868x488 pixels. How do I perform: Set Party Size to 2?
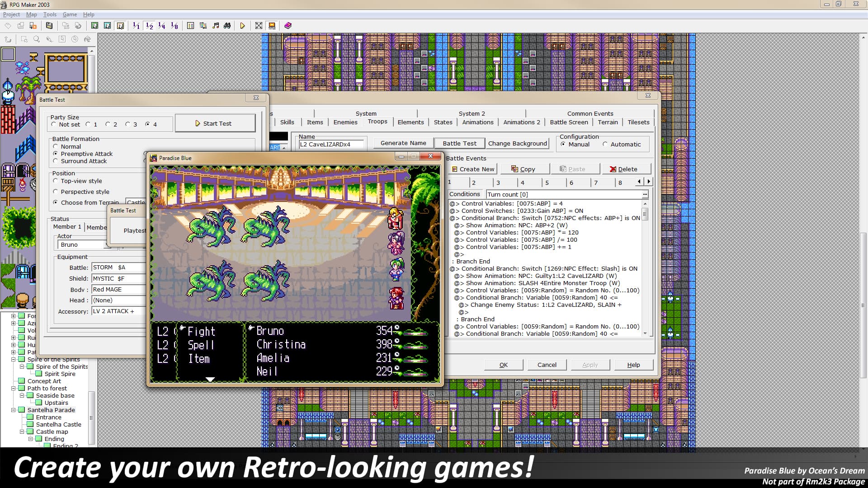click(x=108, y=124)
